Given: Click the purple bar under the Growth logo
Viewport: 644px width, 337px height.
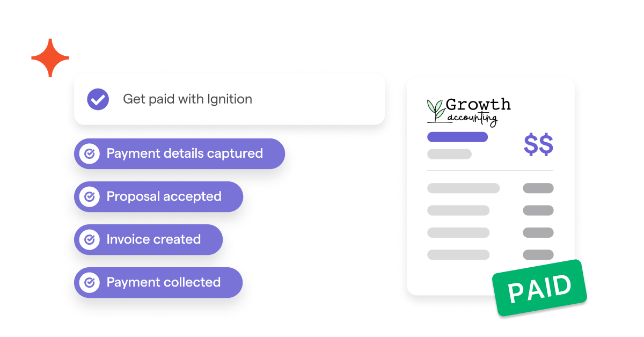Looking at the screenshot, I should [457, 137].
